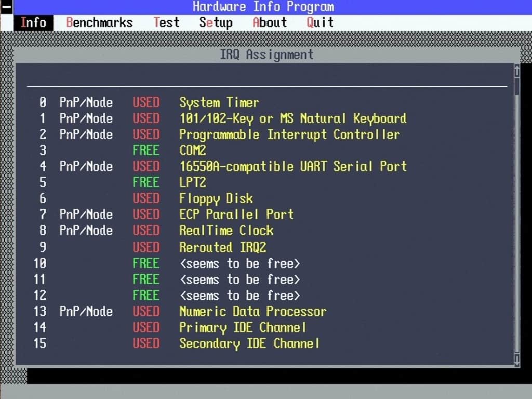Select the 101/102-Key or MS Natural Keyboard row
Viewport: 532px width, 399px height.
(222, 118)
